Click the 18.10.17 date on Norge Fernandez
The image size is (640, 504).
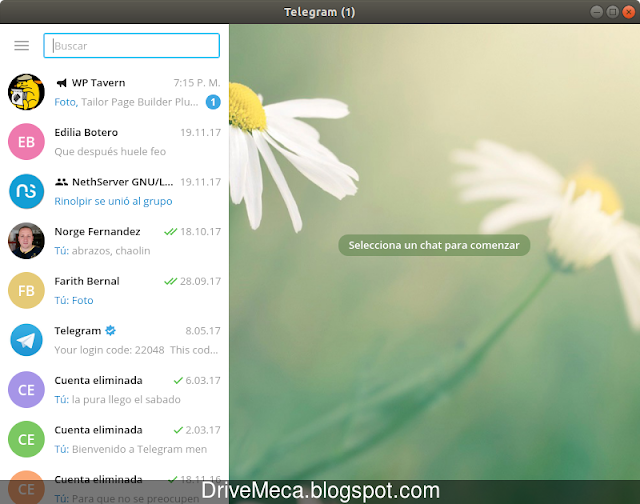click(200, 232)
